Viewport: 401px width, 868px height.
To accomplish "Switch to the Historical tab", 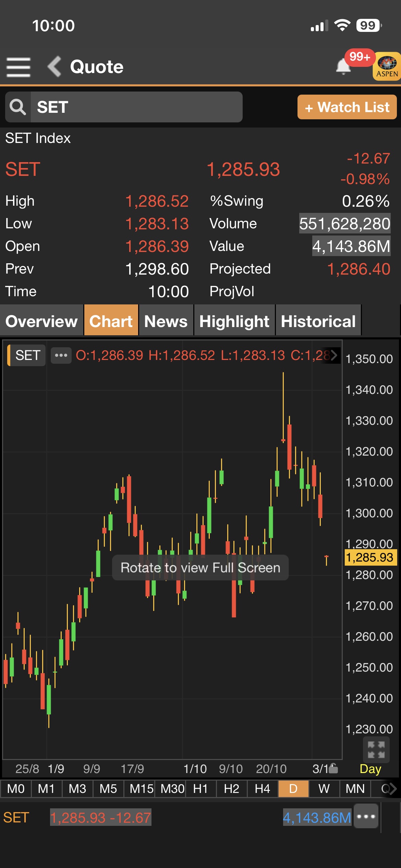I will 318,321.
